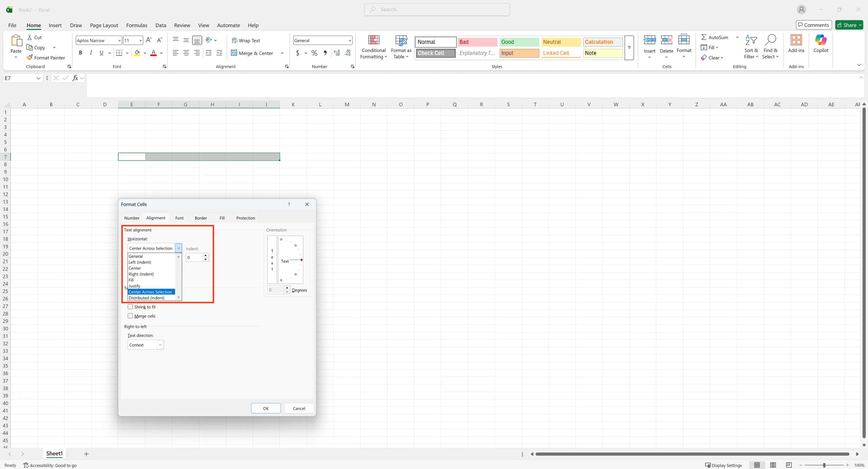Open the Text direction dropdown

pyautogui.click(x=160, y=345)
